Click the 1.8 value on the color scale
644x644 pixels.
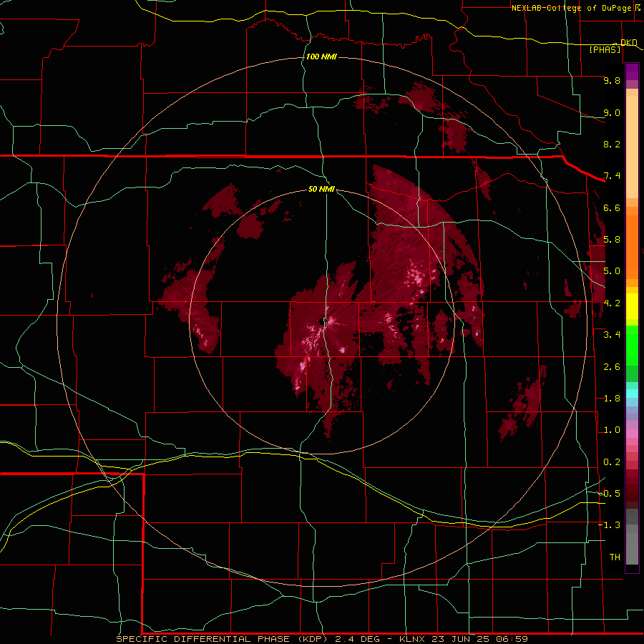coord(612,399)
